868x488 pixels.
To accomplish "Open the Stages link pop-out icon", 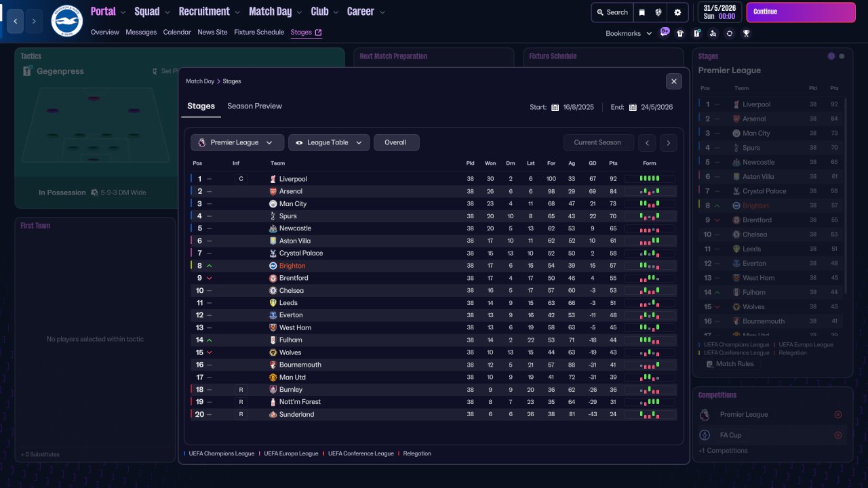I will tap(319, 33).
